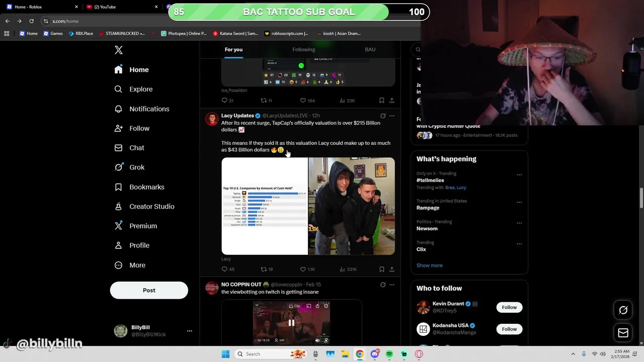The width and height of the screenshot is (644, 362).
Task: Click Show more under What's happening
Action: click(430, 265)
